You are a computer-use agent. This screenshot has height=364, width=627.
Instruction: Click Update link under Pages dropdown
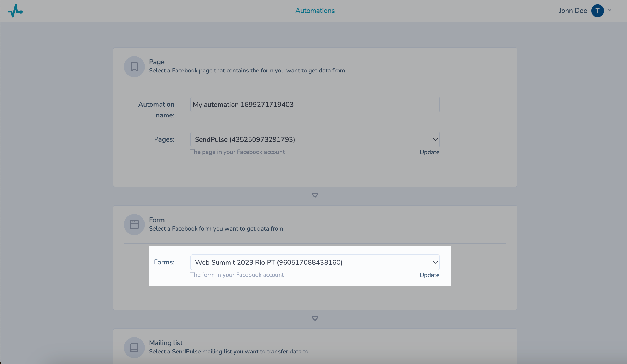coord(429,152)
